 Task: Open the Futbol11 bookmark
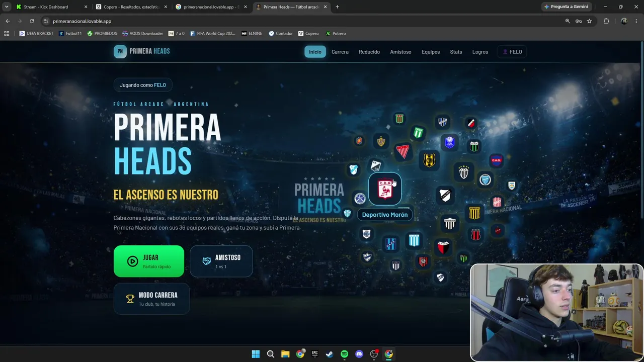[70, 33]
